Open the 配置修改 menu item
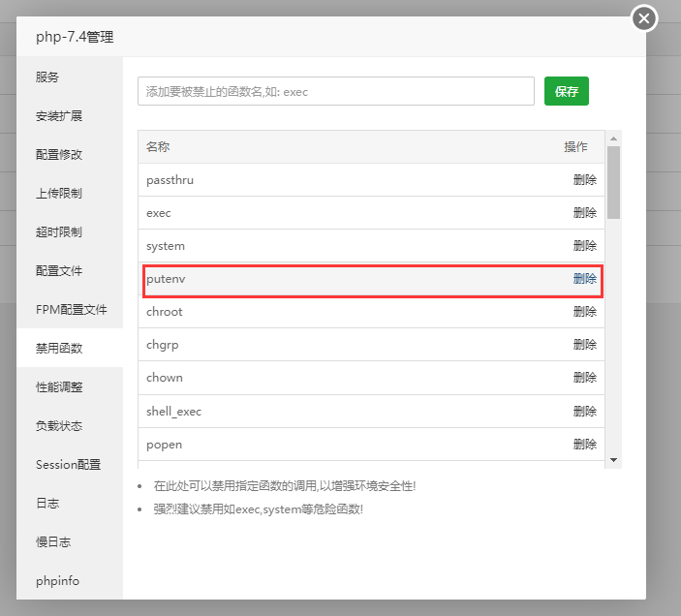Viewport: 681px width, 616px height. pyautogui.click(x=59, y=155)
